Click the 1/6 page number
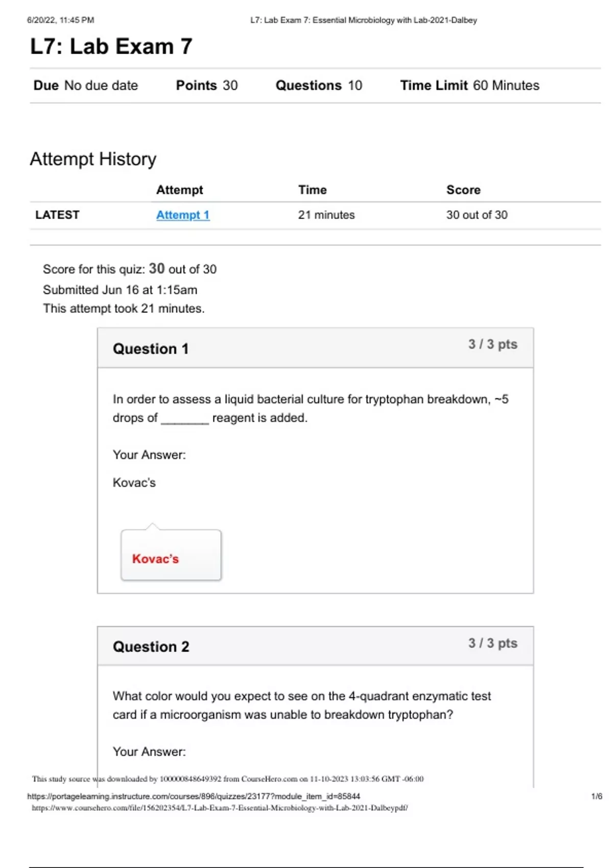Image resolution: width=613 pixels, height=868 pixels. [x=596, y=796]
